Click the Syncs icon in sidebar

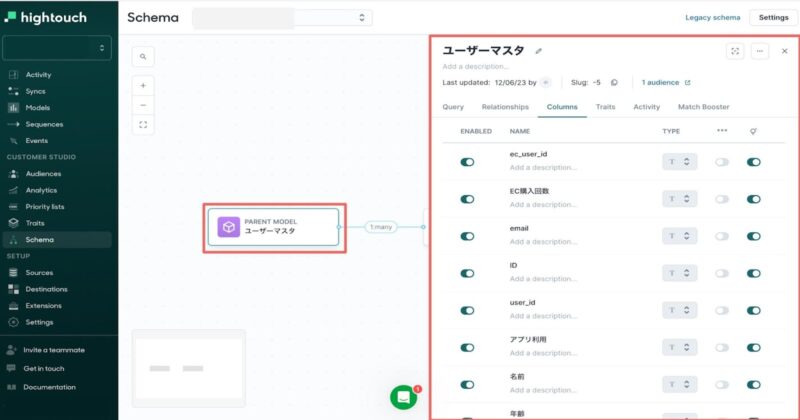pos(14,91)
